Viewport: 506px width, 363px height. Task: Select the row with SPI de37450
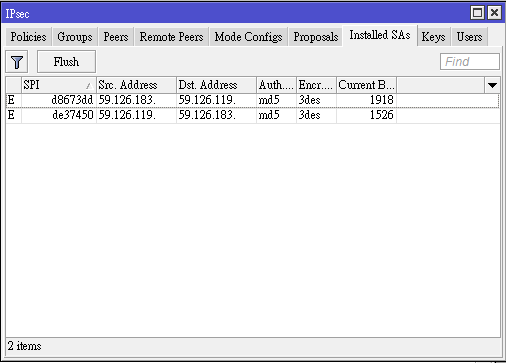pyautogui.click(x=253, y=115)
